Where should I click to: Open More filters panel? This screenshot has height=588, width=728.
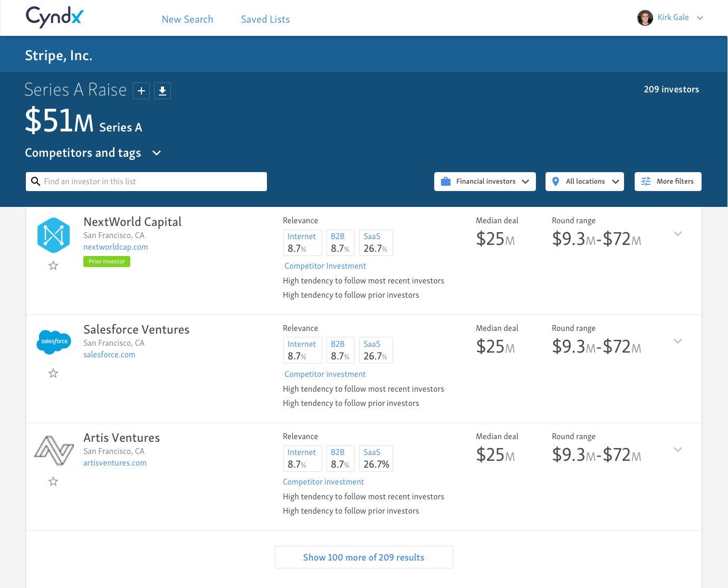pyautogui.click(x=668, y=182)
